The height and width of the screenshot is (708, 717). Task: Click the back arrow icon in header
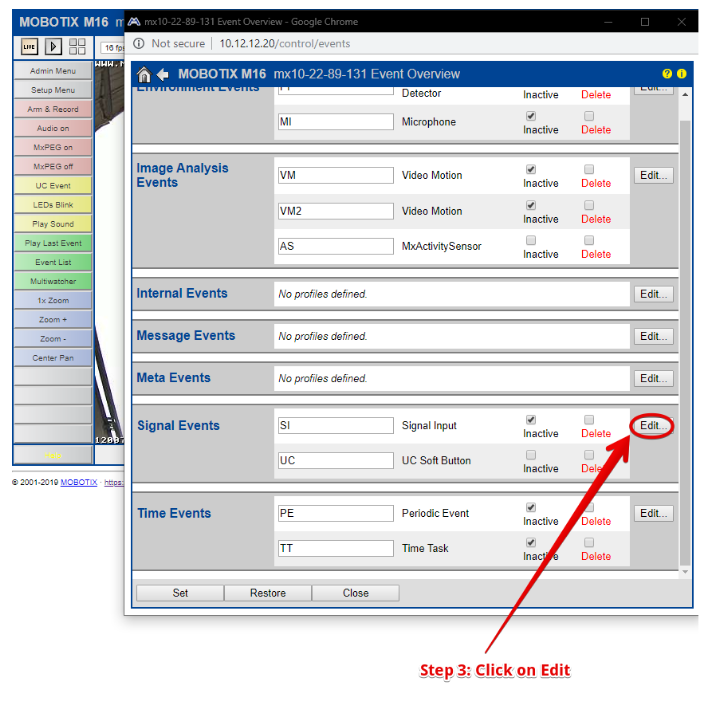pos(162,74)
